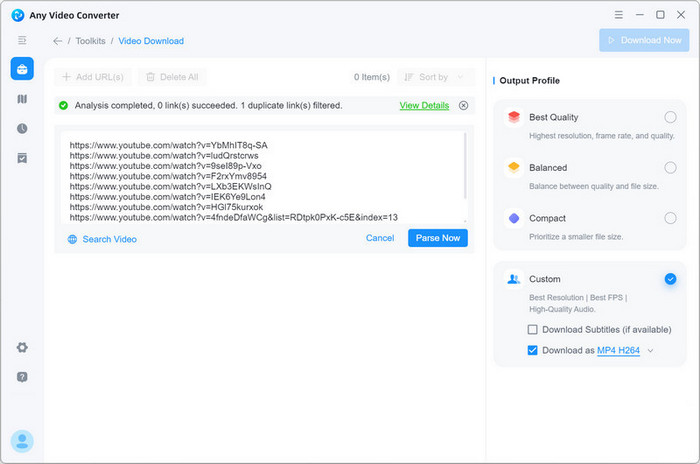Collapse the left sidebar menu
The image size is (700, 464).
click(22, 40)
